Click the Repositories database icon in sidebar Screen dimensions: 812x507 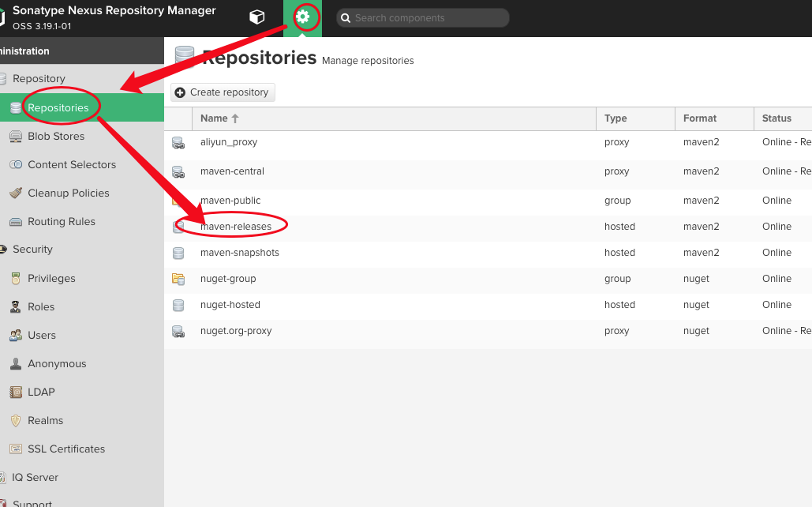coord(16,108)
